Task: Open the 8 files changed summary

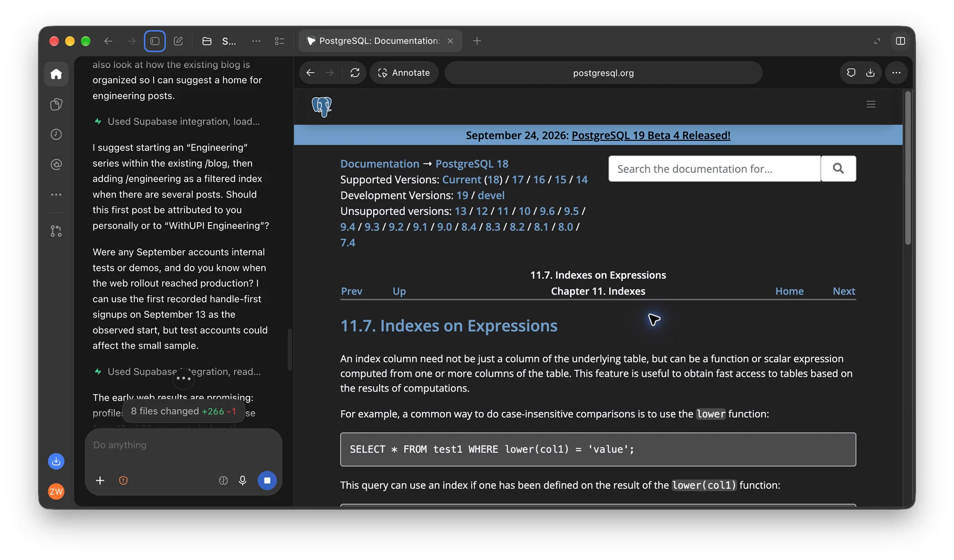Action: pos(183,411)
